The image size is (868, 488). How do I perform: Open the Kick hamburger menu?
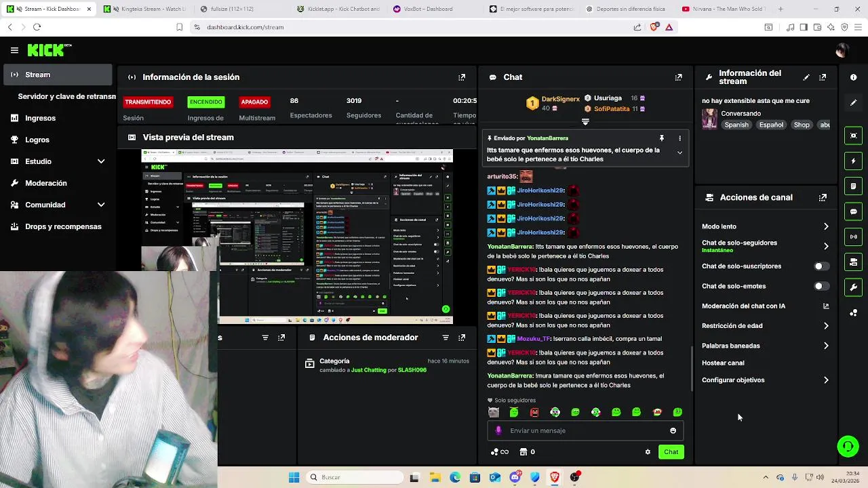point(14,50)
